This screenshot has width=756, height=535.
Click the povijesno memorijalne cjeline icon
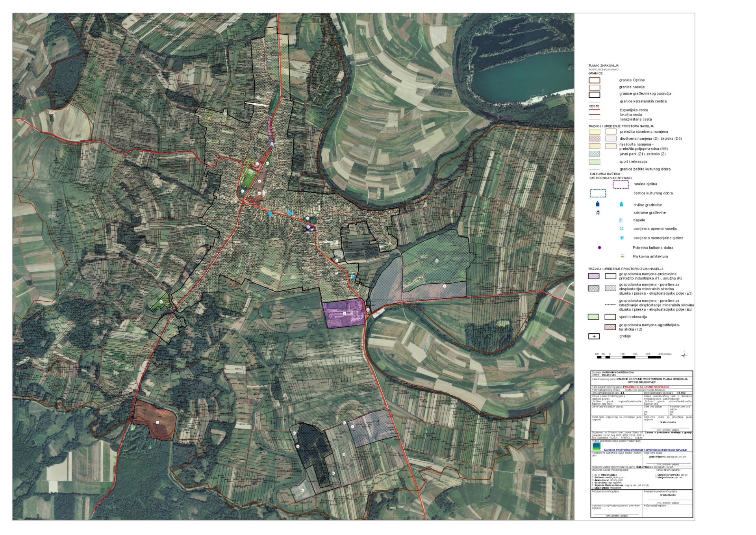click(x=622, y=238)
